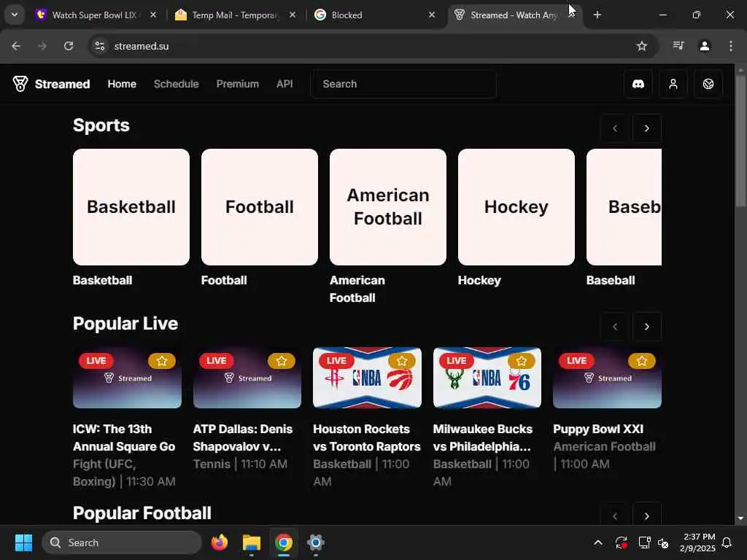
Task: Click the Chrome icon in taskbar
Action: click(x=284, y=542)
